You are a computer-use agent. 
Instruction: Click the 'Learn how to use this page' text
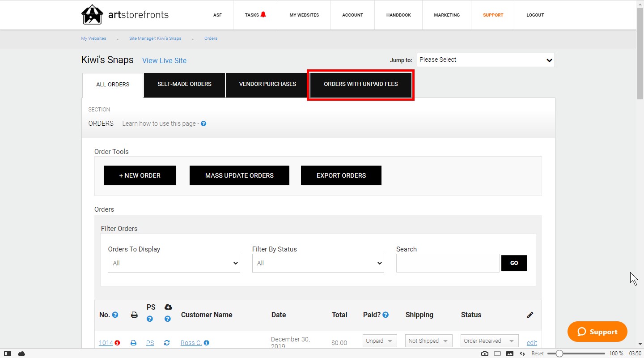(159, 124)
